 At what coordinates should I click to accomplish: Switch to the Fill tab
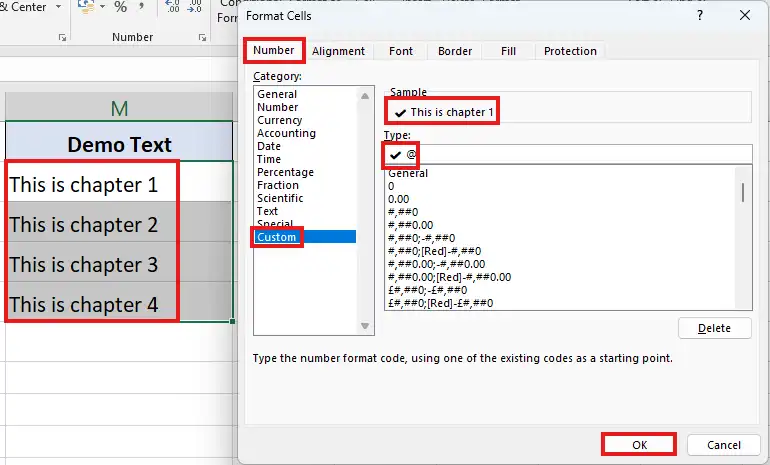(508, 51)
